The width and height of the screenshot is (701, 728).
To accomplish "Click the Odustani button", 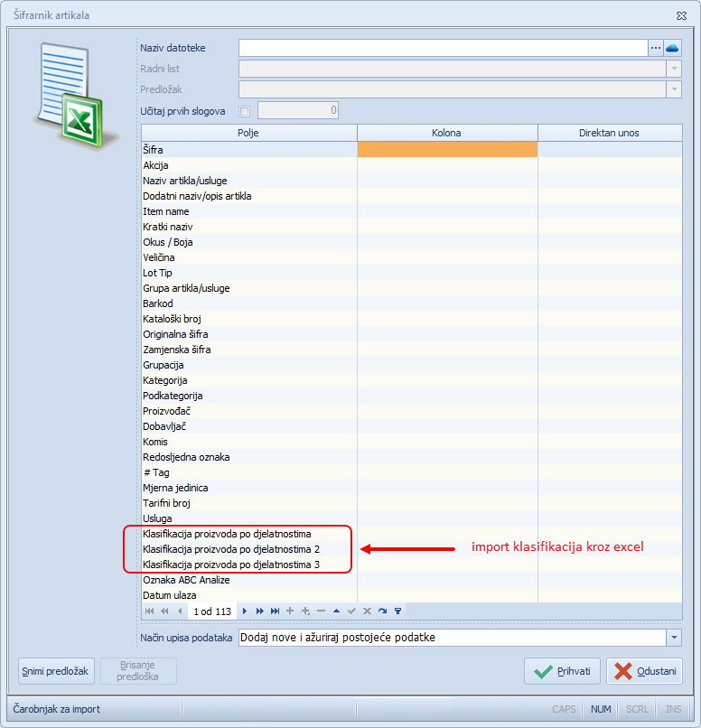I will coord(643,671).
